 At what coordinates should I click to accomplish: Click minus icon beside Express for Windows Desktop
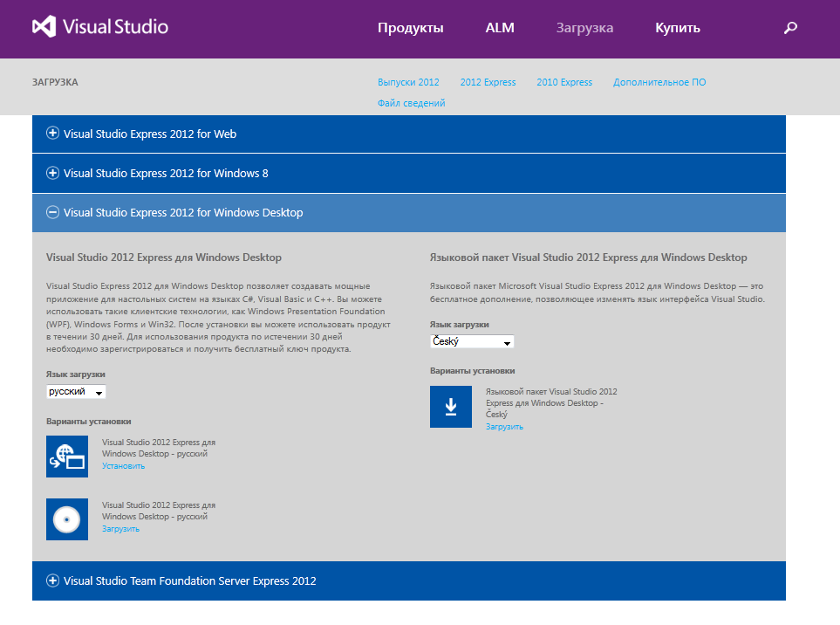tap(52, 212)
